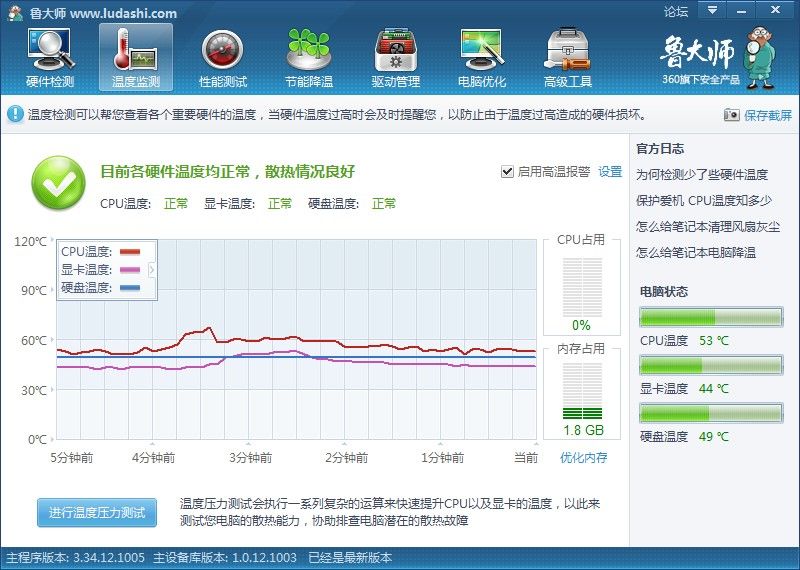Image resolution: width=800 pixels, height=570 pixels.
Task: Expand the chart legend arrow
Action: [152, 269]
